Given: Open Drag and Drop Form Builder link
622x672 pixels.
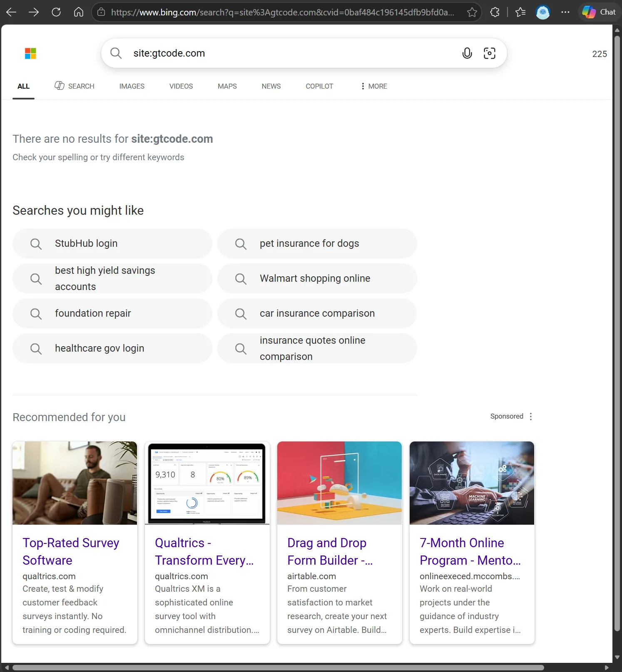Looking at the screenshot, I should point(330,552).
